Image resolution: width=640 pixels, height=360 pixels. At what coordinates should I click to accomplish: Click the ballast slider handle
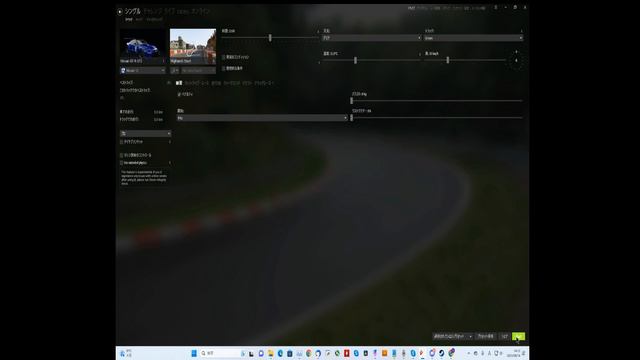[351, 100]
